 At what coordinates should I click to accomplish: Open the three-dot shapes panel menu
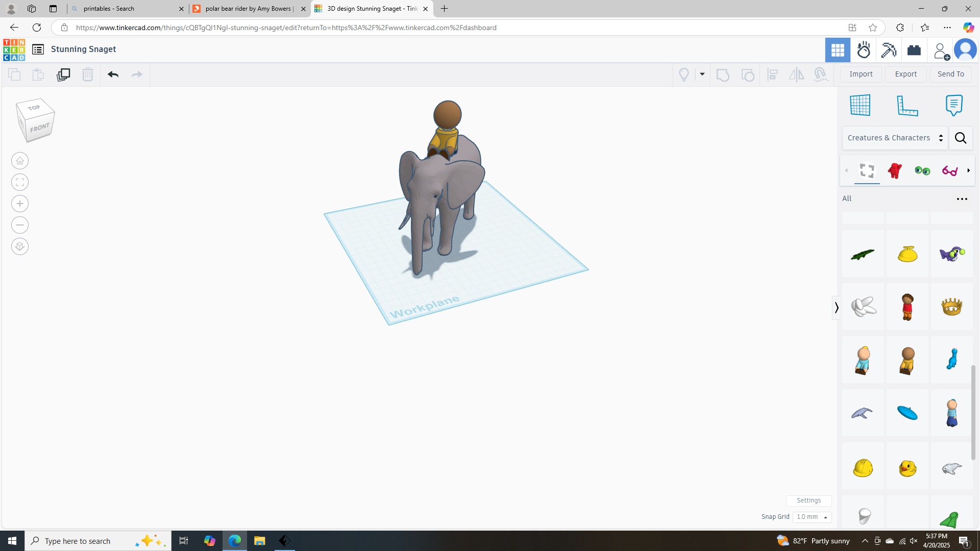click(x=962, y=199)
